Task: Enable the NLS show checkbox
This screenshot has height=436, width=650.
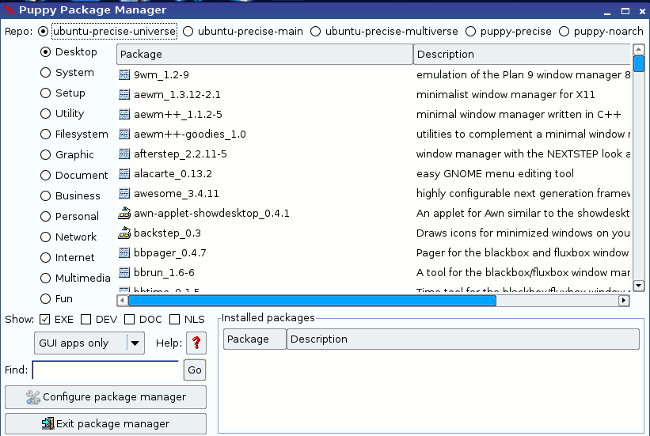Action: tap(175, 319)
